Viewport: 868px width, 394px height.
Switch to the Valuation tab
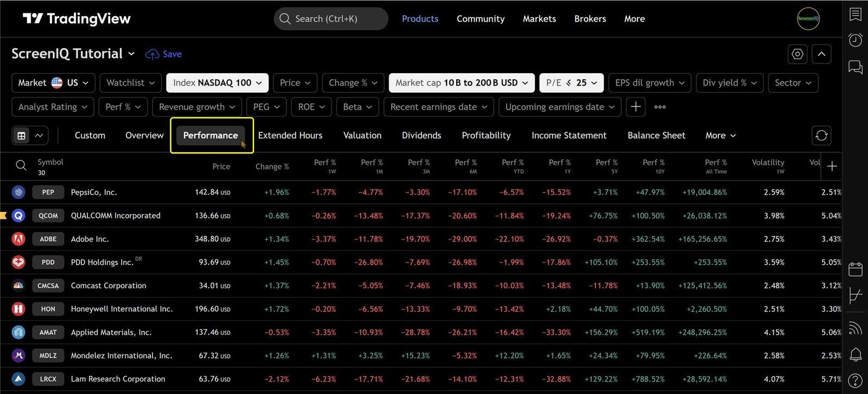[362, 135]
